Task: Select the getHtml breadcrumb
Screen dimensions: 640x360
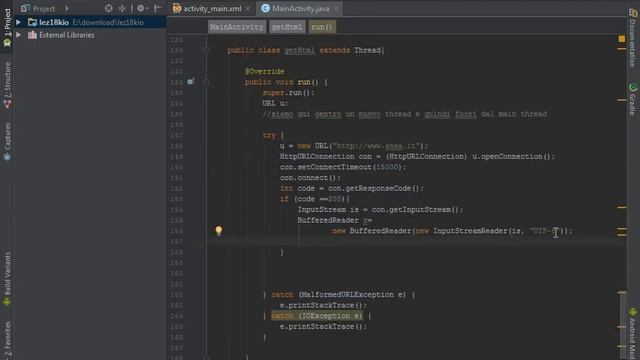Action: [x=287, y=27]
